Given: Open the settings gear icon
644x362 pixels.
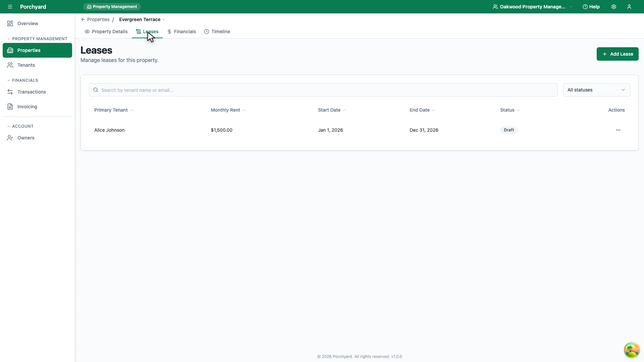Looking at the screenshot, I should coord(614,7).
